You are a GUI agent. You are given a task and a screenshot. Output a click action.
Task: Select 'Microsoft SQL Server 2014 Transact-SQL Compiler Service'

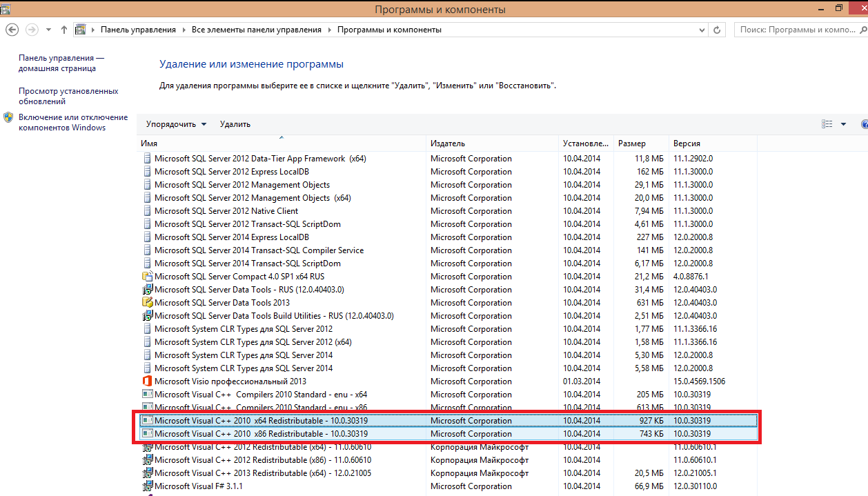(447, 250)
